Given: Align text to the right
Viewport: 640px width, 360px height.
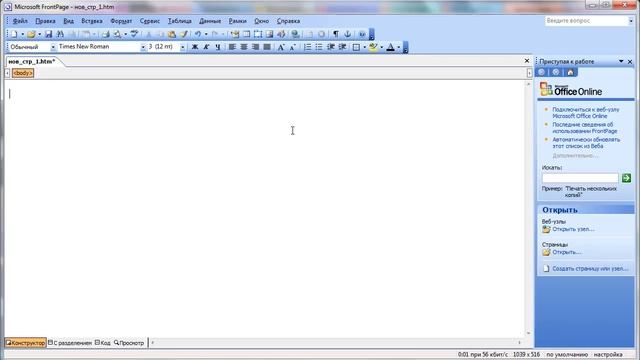Looking at the screenshot, I should (x=256, y=47).
